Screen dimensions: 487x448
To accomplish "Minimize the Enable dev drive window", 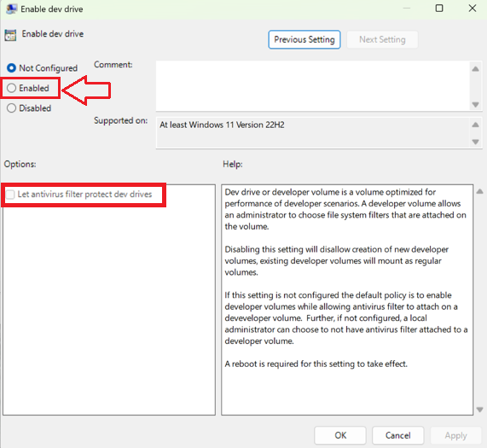I will (x=407, y=8).
